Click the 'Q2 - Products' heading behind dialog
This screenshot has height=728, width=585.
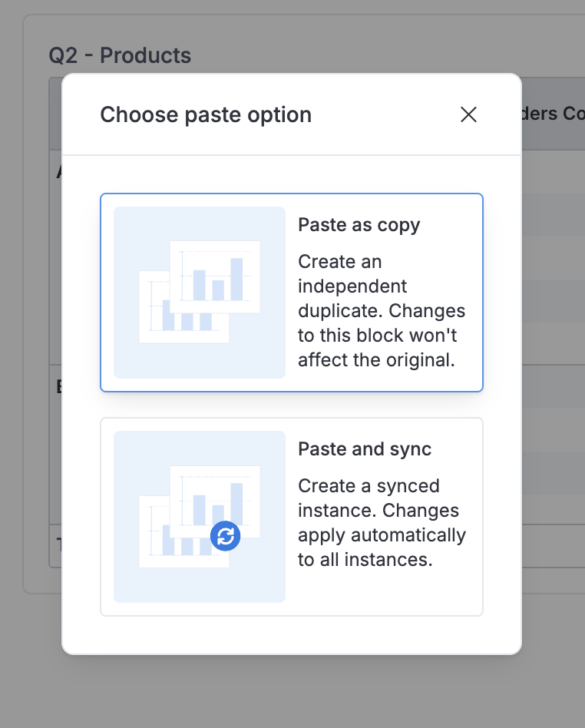coord(120,55)
